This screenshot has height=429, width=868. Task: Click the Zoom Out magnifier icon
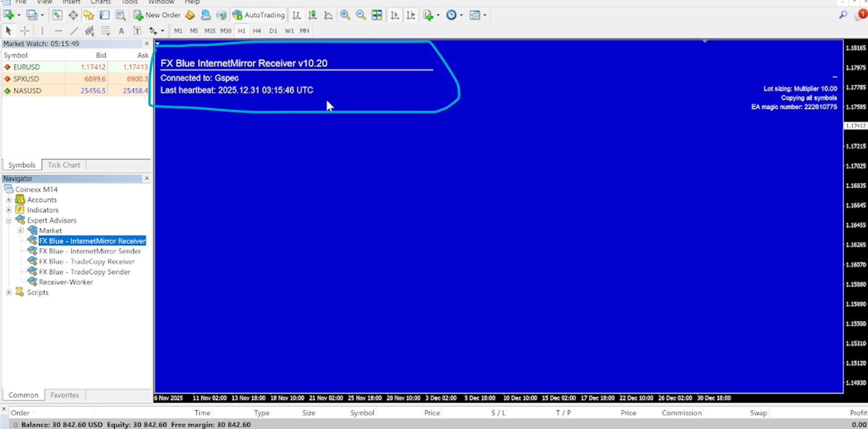360,15
